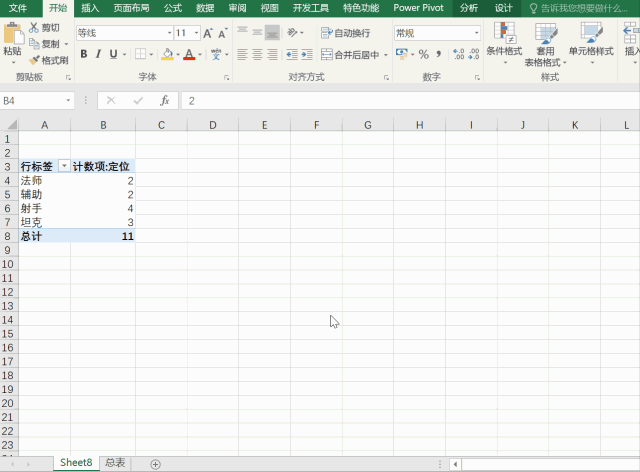Viewport: 640px width, 472px height.
Task: Click Merge & Center (合并后居中) button
Action: pyautogui.click(x=350, y=54)
